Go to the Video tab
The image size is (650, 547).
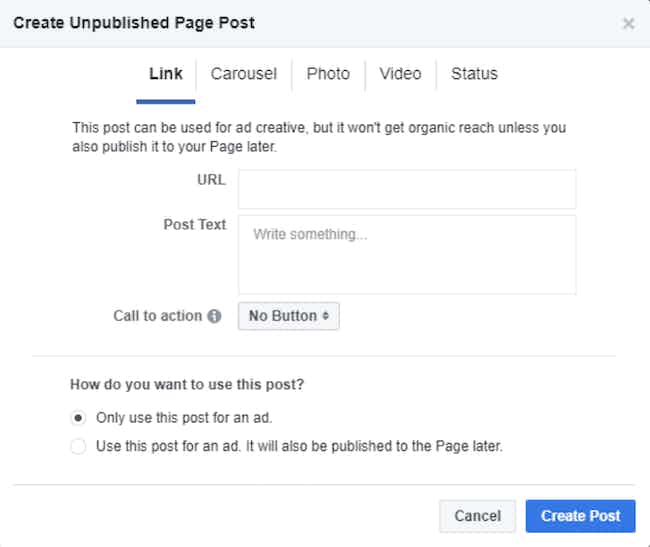(x=400, y=74)
